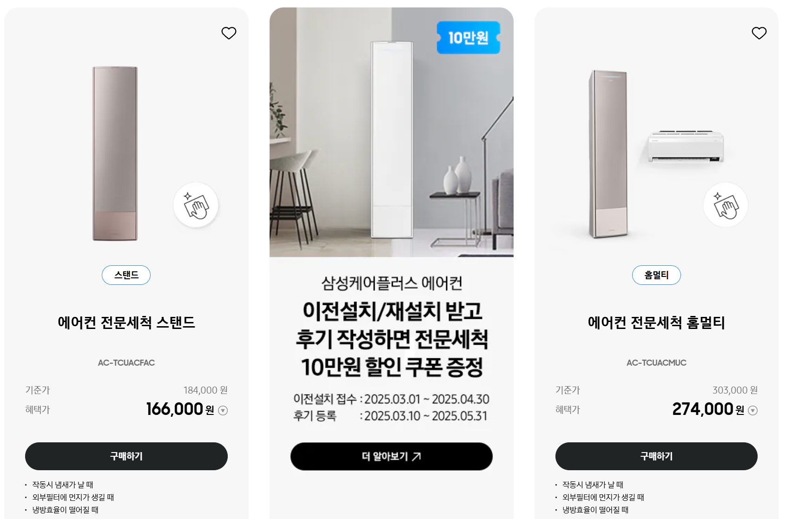The height and width of the screenshot is (519, 812).
Task: Click the AC-TCUACFAC model code
Action: pyautogui.click(x=126, y=363)
